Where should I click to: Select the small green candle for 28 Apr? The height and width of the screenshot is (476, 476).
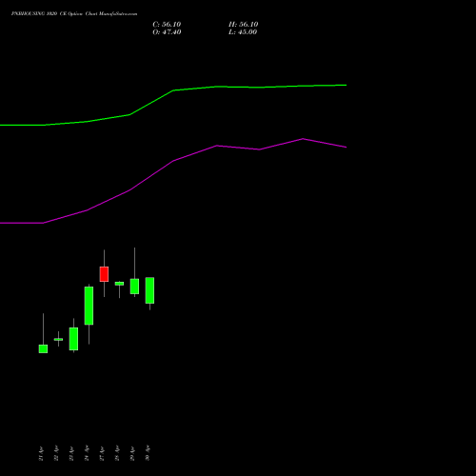pos(119,284)
